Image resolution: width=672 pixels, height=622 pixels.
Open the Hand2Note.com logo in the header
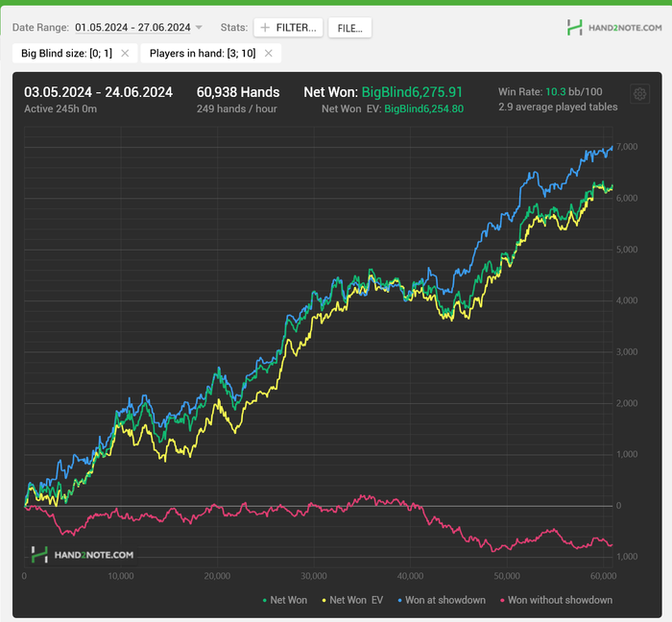click(614, 28)
